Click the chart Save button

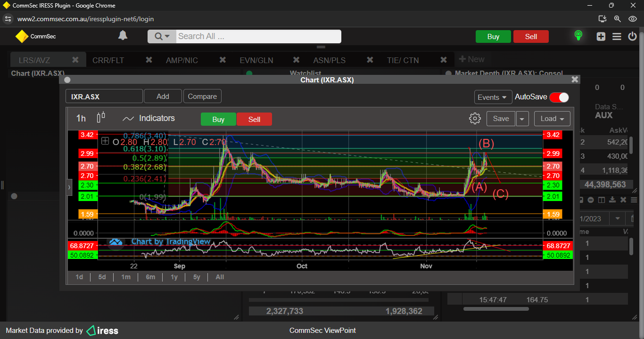point(501,119)
